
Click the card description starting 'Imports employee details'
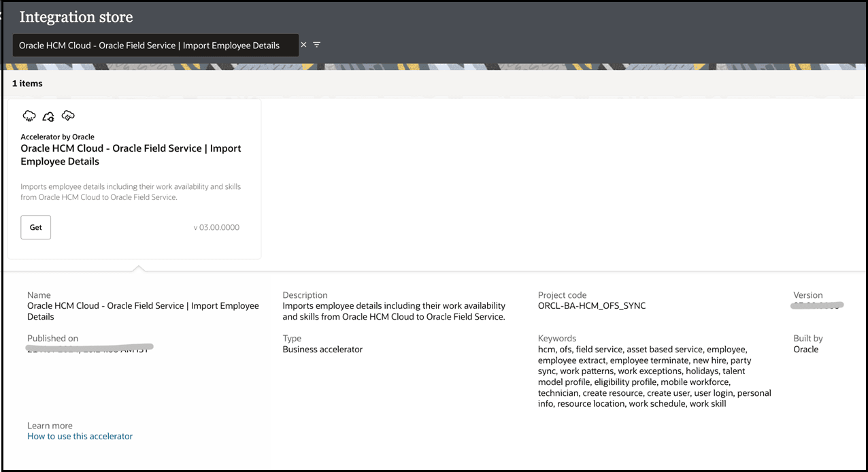(x=131, y=192)
